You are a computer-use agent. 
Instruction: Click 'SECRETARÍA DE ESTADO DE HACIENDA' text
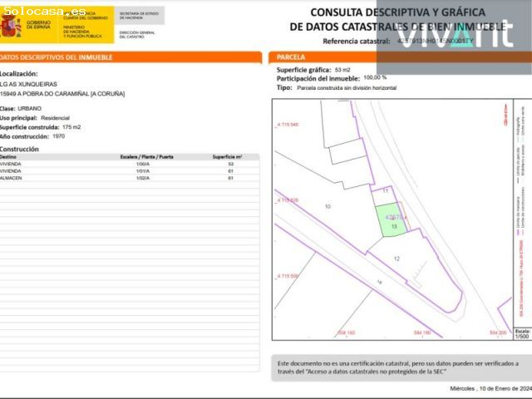[x=139, y=16]
